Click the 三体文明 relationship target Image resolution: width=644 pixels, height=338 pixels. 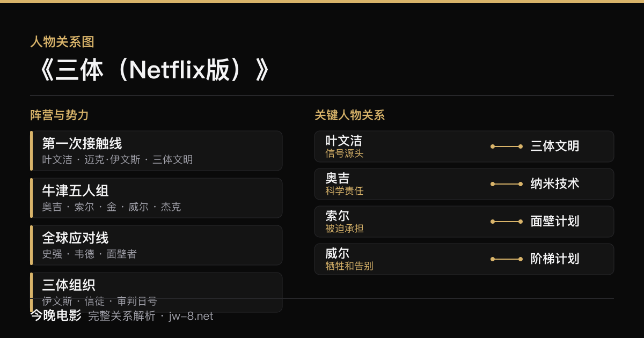coord(555,146)
